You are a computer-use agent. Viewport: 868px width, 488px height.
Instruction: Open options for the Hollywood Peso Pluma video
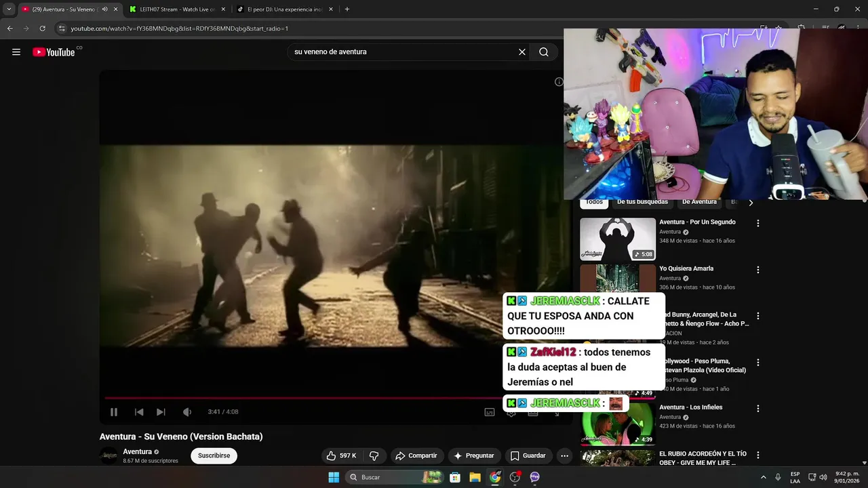coord(758,363)
